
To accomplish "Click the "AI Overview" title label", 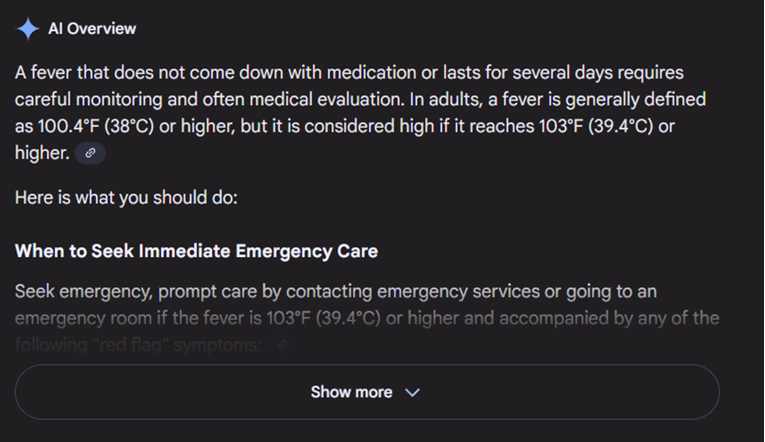I will pyautogui.click(x=92, y=29).
